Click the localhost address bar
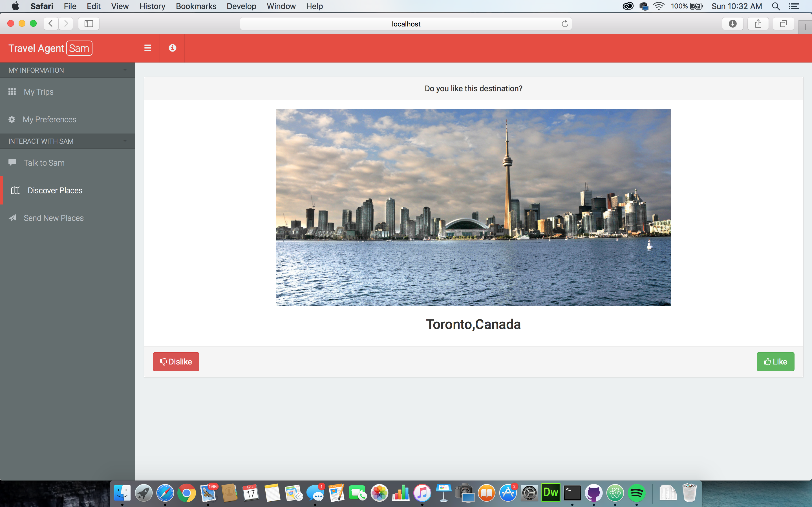This screenshot has height=507, width=812. 405,24
